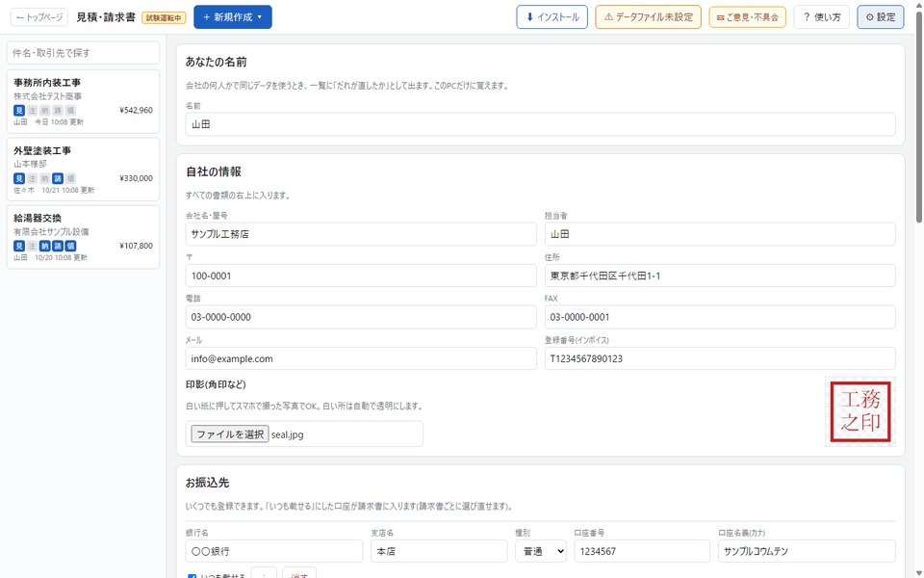Click the 注 badge on 外壁塗装工事 card

32,178
